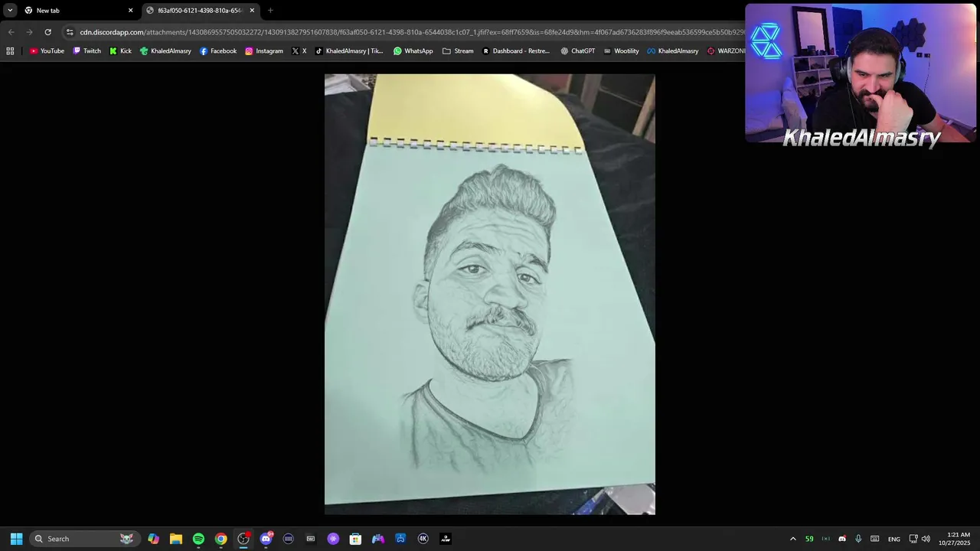Screen dimensions: 980x551
Task: Open the YouTube bookmark
Action: [47, 51]
